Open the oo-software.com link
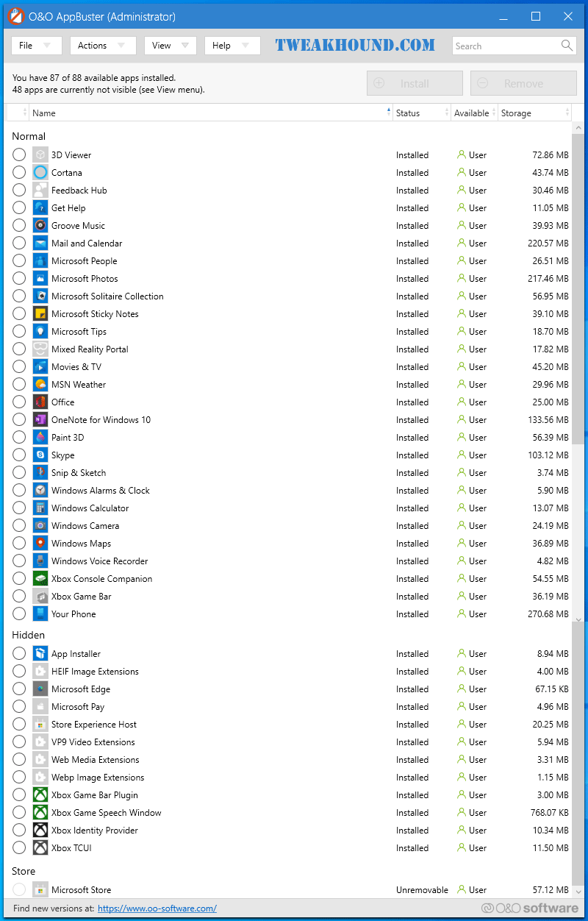Viewport: 588px width, 921px height. click(x=157, y=908)
